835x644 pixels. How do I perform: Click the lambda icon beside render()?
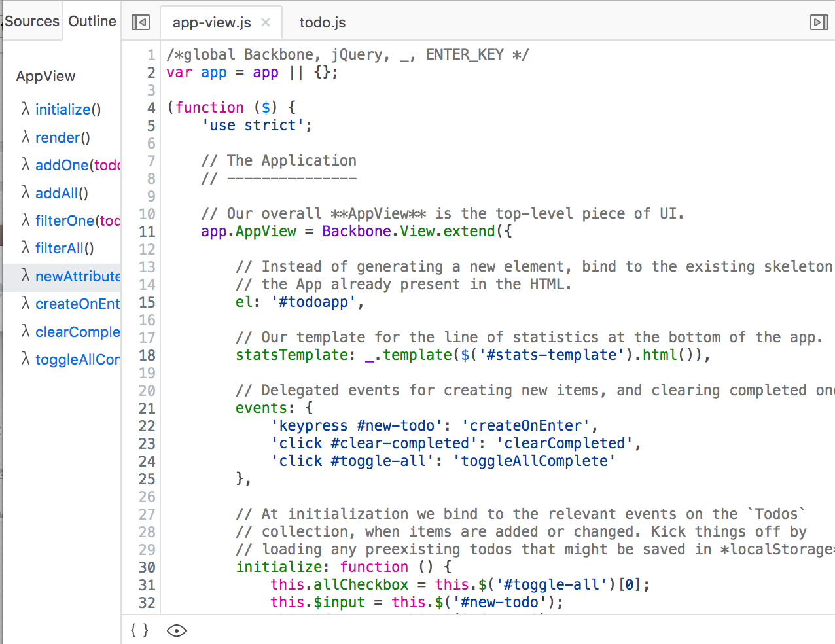(x=26, y=137)
